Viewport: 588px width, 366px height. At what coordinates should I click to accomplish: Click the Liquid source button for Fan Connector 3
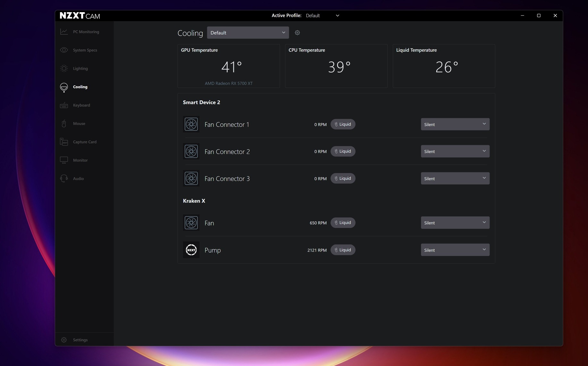(343, 178)
